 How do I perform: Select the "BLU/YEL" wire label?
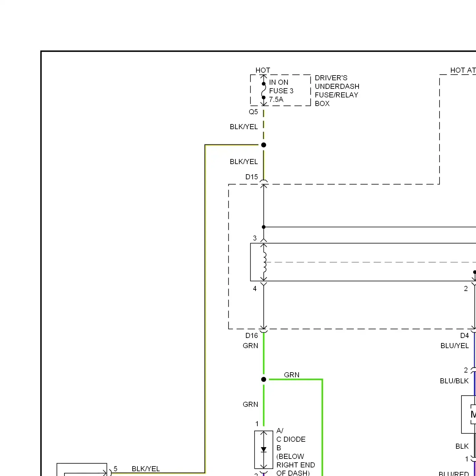(454, 346)
